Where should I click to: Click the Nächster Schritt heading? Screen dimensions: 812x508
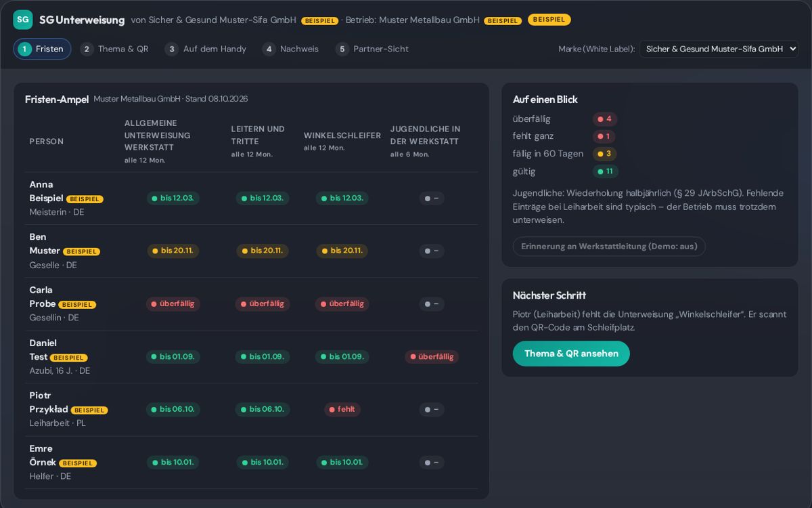tap(549, 295)
